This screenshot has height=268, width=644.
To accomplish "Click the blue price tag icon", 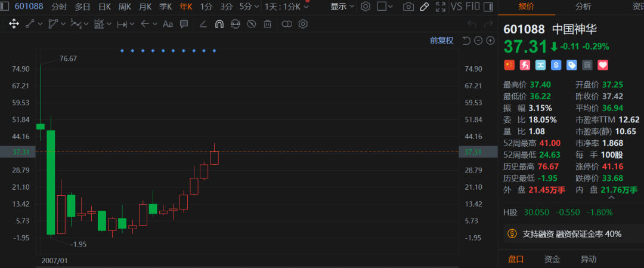I will point(572,65).
